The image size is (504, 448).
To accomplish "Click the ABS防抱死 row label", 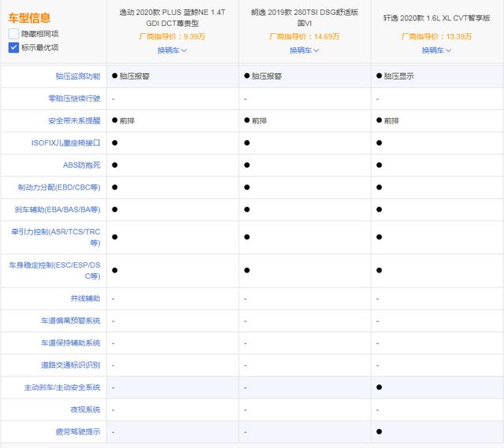I will (x=82, y=165).
